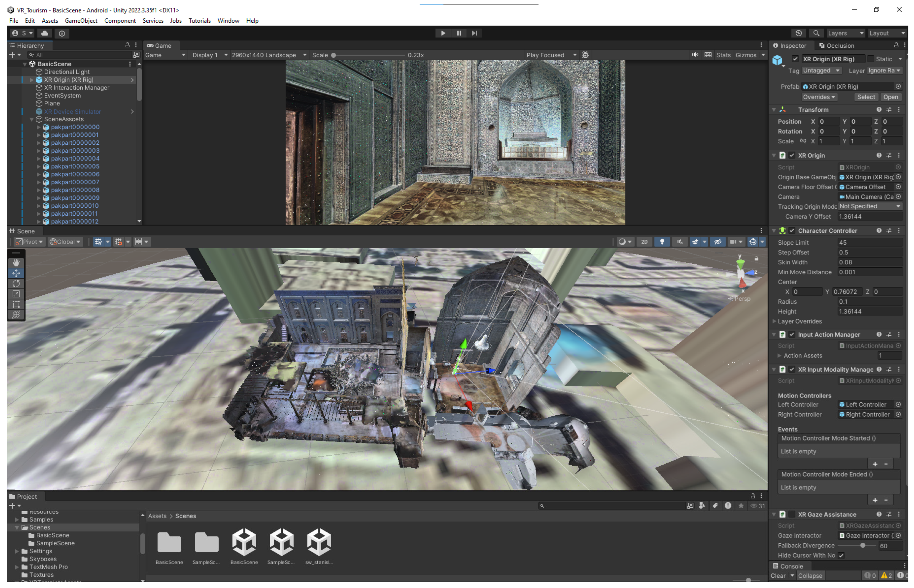The image size is (914, 588).
Task: Select the Transform tool
Action: (16, 315)
